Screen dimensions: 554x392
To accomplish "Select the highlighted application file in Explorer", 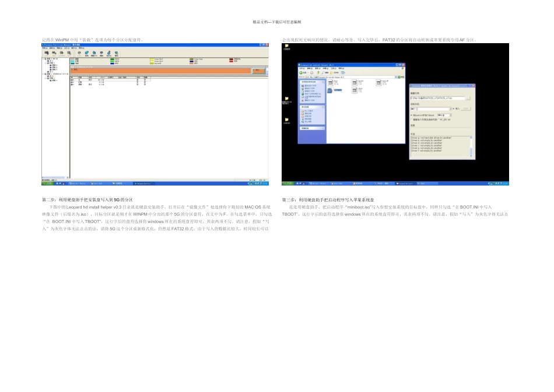I will [334, 90].
